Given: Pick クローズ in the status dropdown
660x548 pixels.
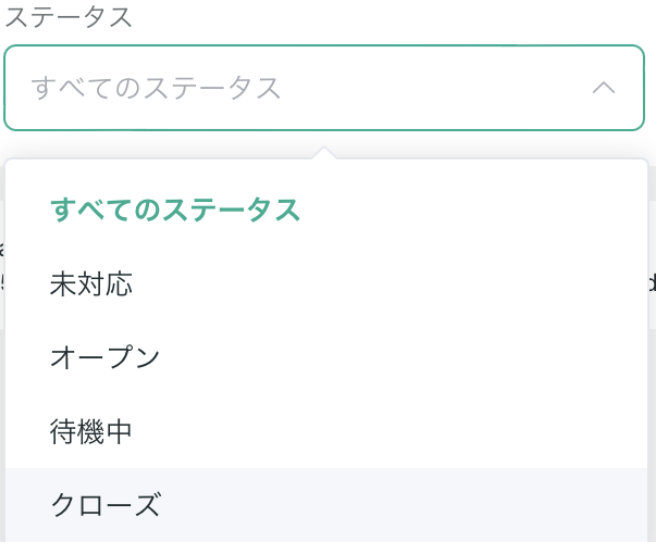Looking at the screenshot, I should tap(105, 505).
